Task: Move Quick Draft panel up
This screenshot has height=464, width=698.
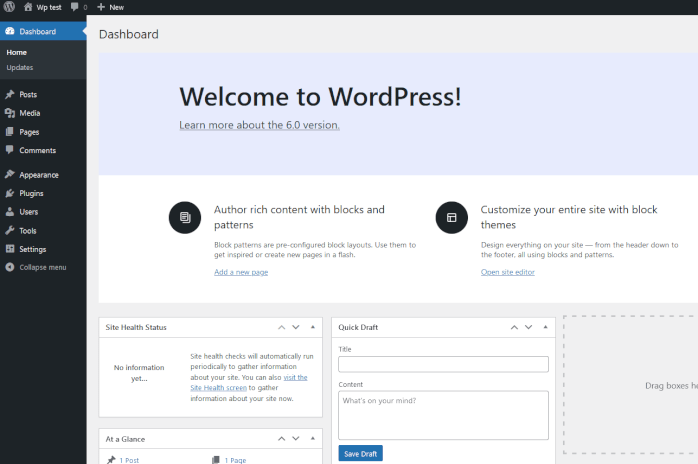Action: [514, 327]
